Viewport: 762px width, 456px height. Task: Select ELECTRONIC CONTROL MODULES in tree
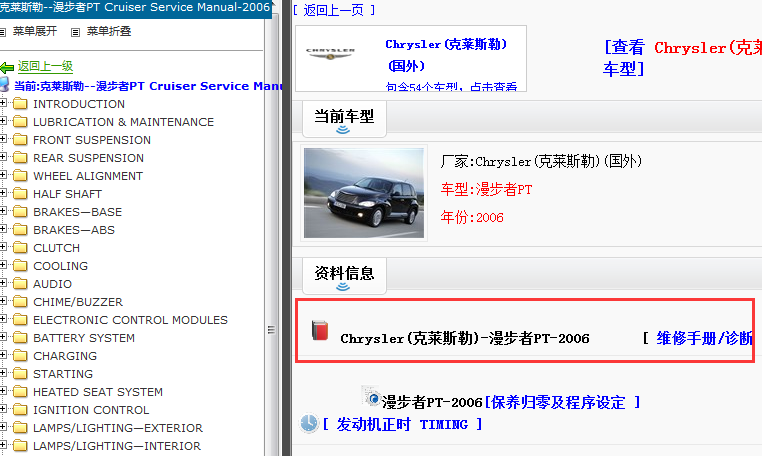click(x=130, y=320)
